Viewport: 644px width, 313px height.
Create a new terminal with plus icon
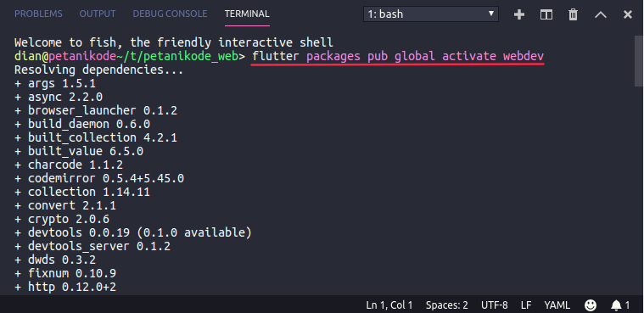coord(519,14)
